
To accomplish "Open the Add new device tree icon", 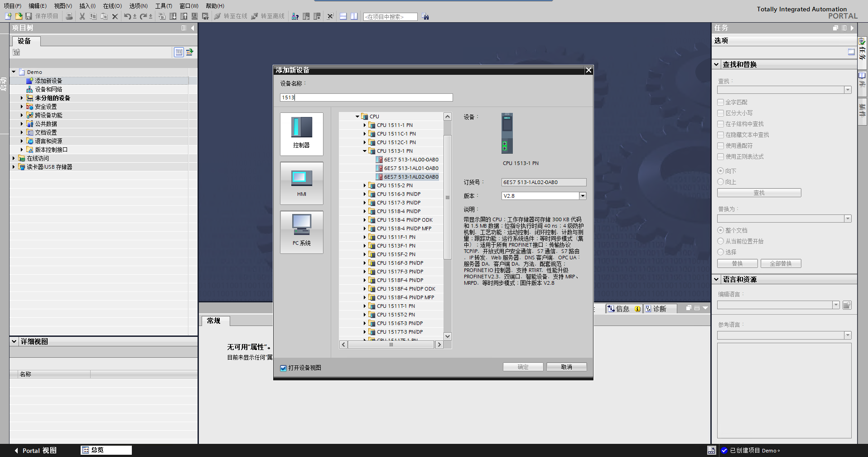I will (29, 81).
